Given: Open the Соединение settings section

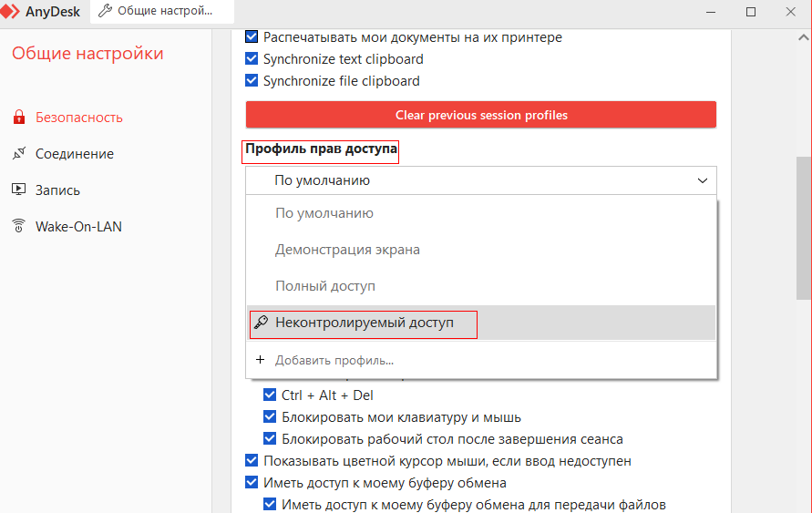Looking at the screenshot, I should click(74, 154).
